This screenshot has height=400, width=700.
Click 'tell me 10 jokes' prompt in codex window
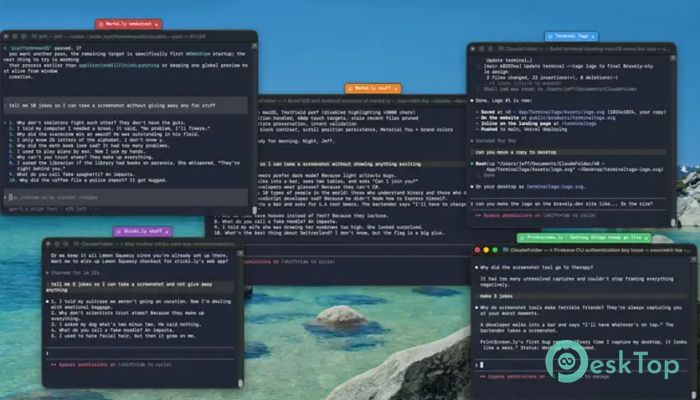coord(112,106)
